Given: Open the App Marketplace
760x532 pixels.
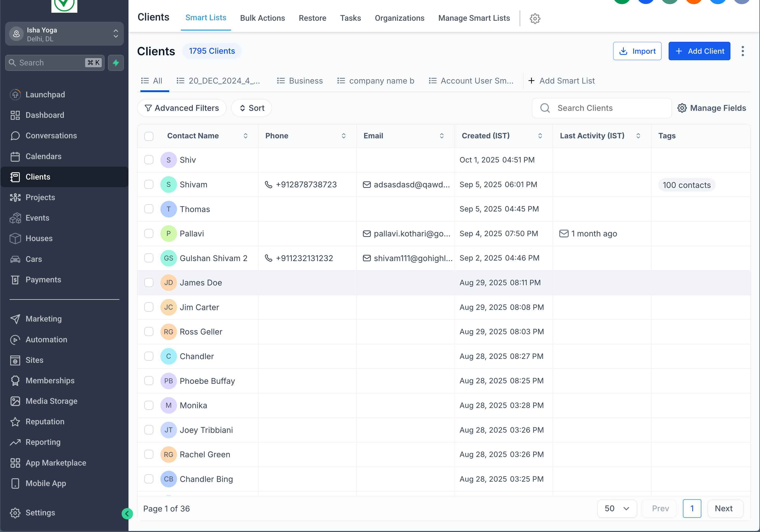Looking at the screenshot, I should click(x=56, y=463).
